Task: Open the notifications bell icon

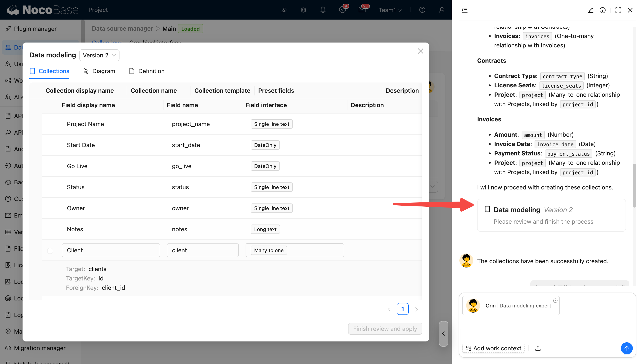Action: 323,10
